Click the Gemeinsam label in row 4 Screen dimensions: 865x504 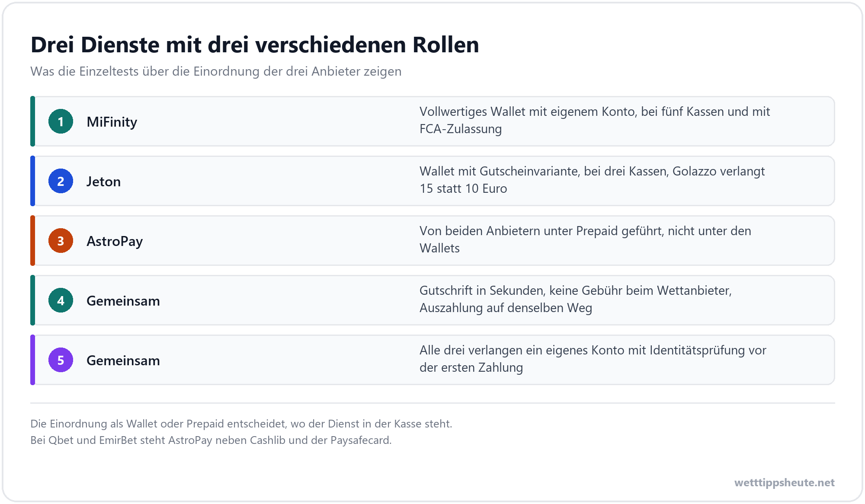tap(123, 301)
